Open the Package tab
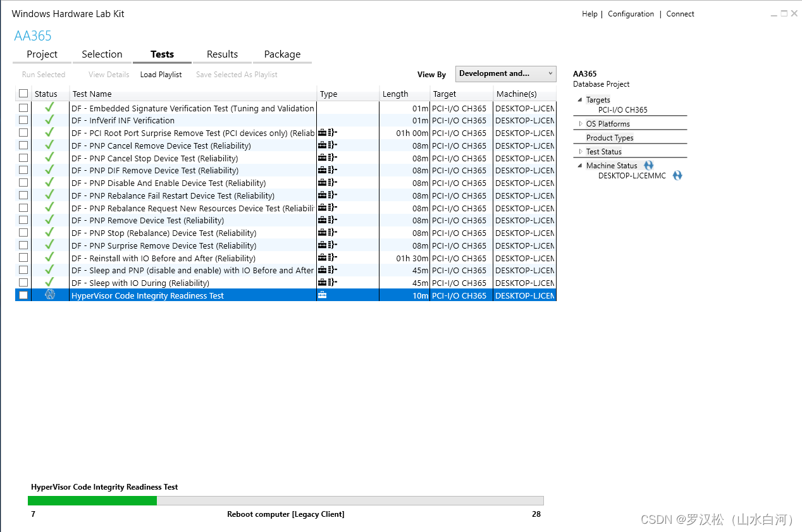802x532 pixels. [x=282, y=54]
